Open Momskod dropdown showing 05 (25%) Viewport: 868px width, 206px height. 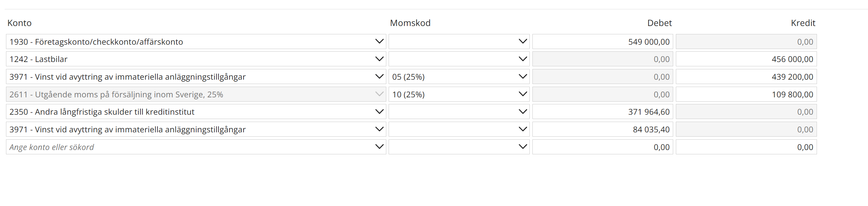point(522,77)
